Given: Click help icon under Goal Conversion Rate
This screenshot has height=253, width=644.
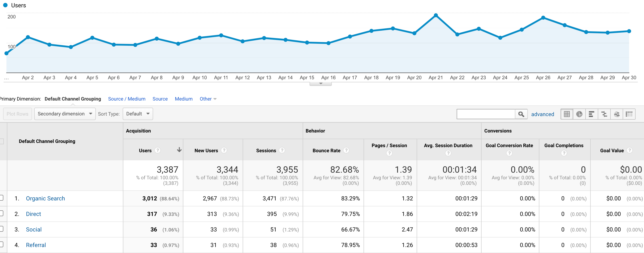Looking at the screenshot, I should coord(509,153).
